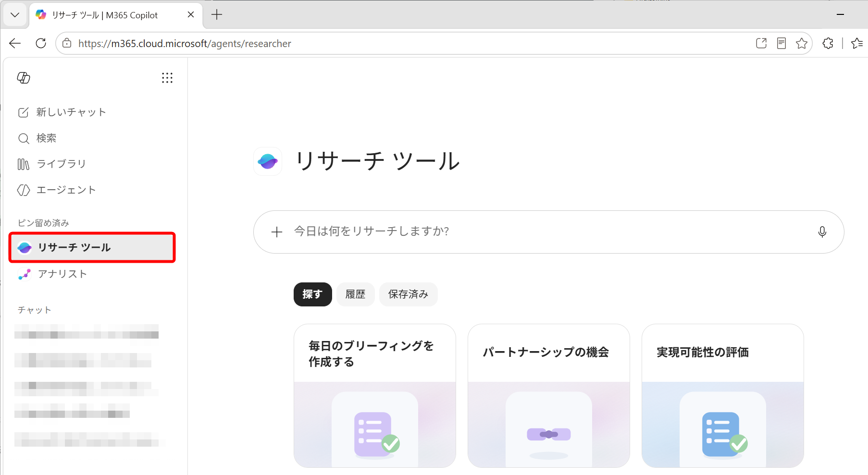This screenshot has width=868, height=475.
Task: Open the favorites list icon
Action: click(856, 43)
